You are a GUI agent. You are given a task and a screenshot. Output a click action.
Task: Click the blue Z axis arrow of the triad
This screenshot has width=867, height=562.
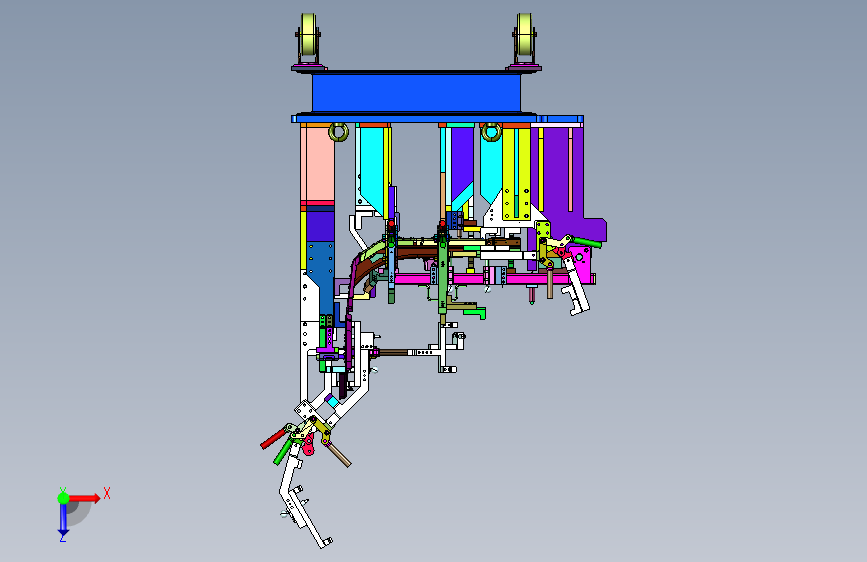click(63, 519)
